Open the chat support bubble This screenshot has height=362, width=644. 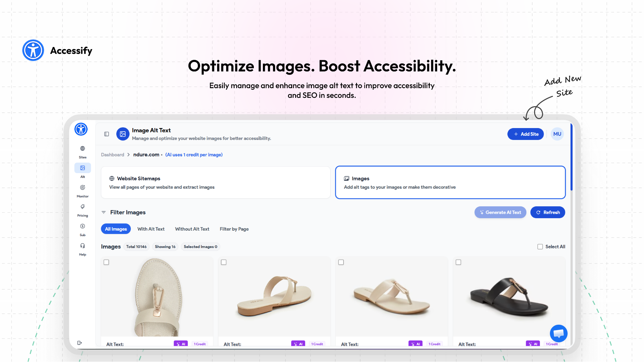click(559, 333)
